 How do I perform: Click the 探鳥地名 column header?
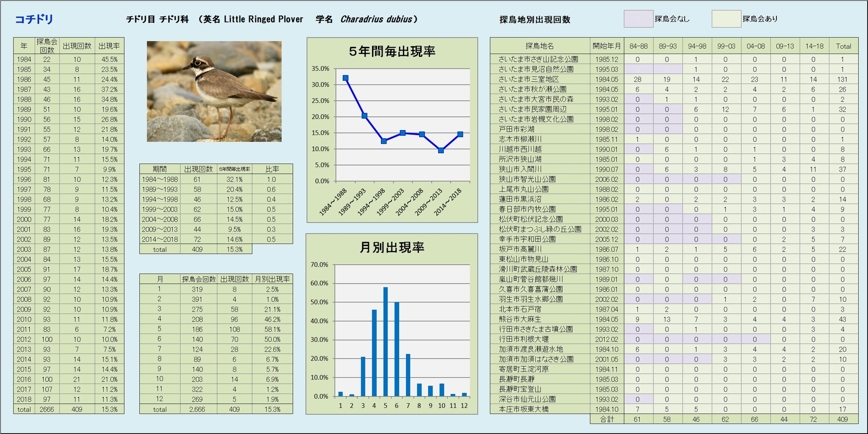[540, 46]
